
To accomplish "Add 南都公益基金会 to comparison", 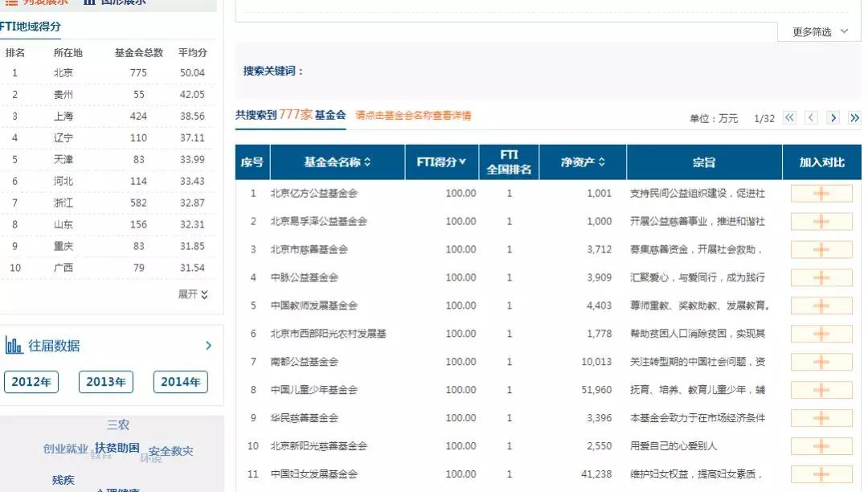I will 821,362.
